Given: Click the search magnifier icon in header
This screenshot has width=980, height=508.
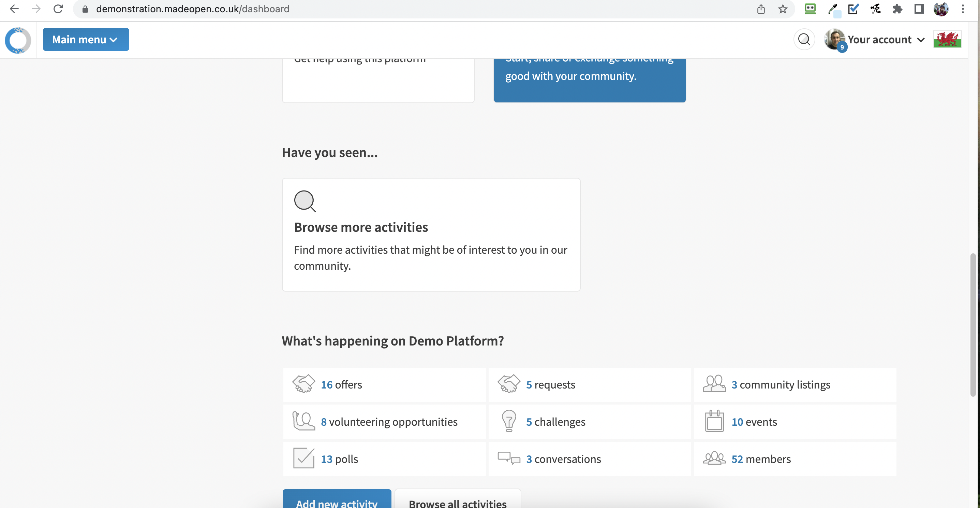Looking at the screenshot, I should coord(803,39).
